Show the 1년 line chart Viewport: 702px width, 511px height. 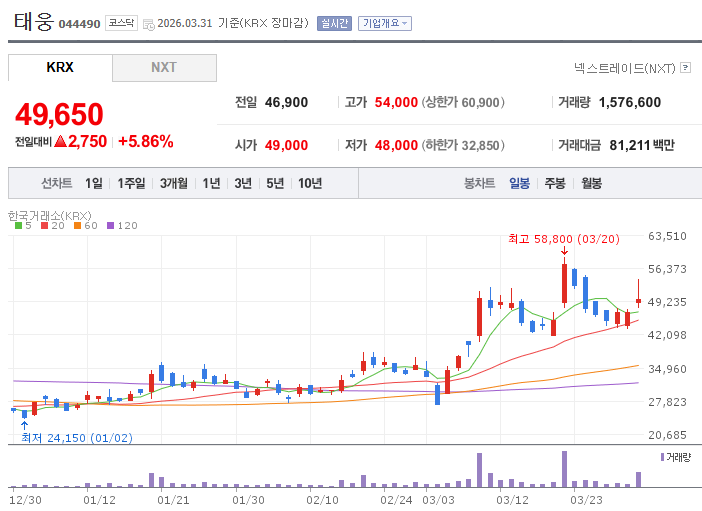pyautogui.click(x=211, y=183)
